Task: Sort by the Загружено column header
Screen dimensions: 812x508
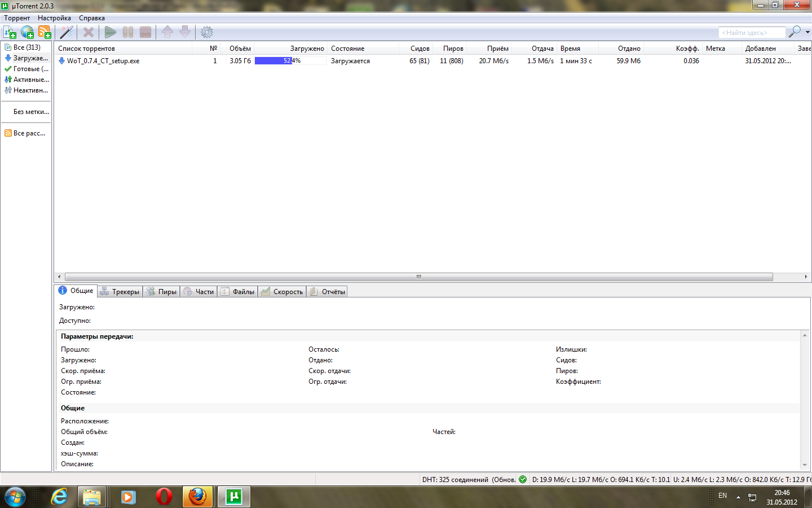Action: [x=290, y=49]
